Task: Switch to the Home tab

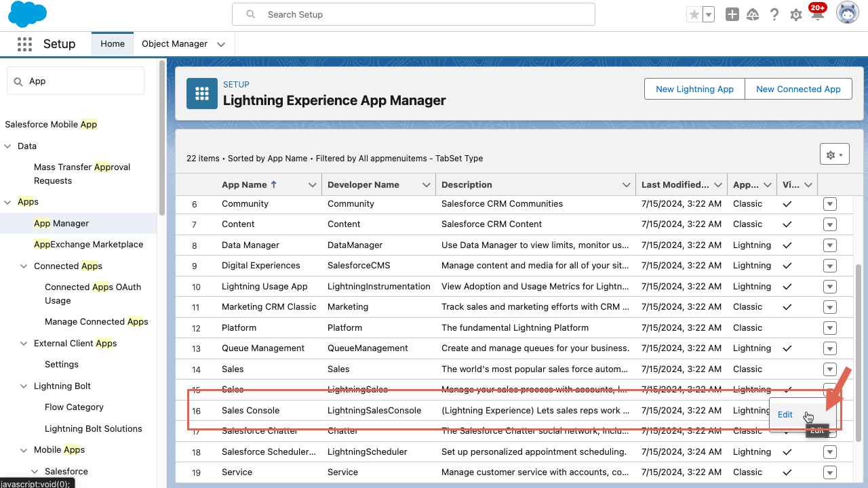Action: (113, 44)
